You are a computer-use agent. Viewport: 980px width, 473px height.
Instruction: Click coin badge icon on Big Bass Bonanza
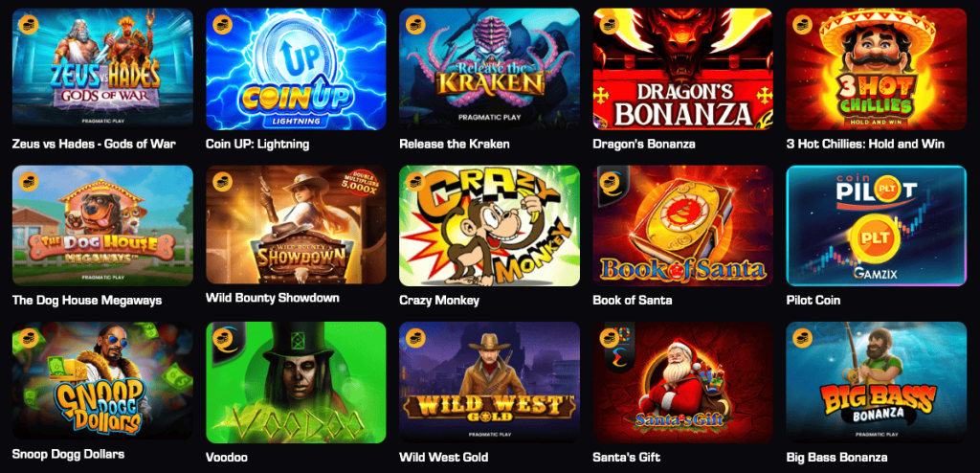(x=803, y=339)
